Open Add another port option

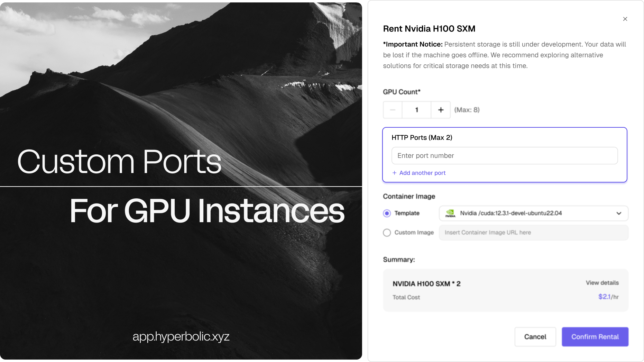click(422, 173)
